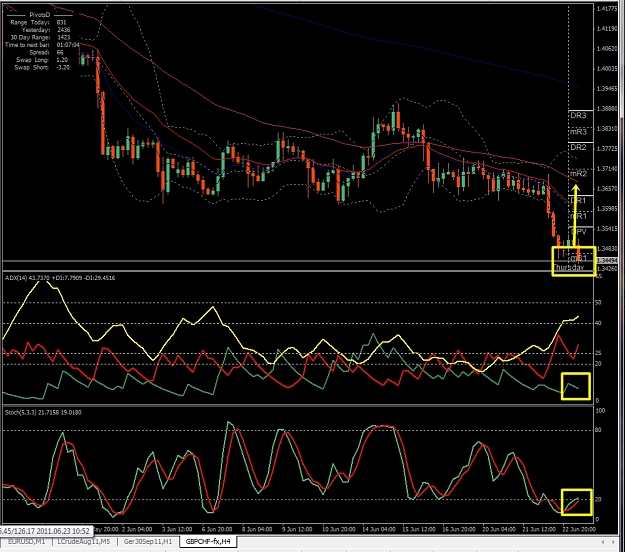Select the Ger30Sep11,H1 chart tab
The image size is (625, 552).
click(148, 542)
